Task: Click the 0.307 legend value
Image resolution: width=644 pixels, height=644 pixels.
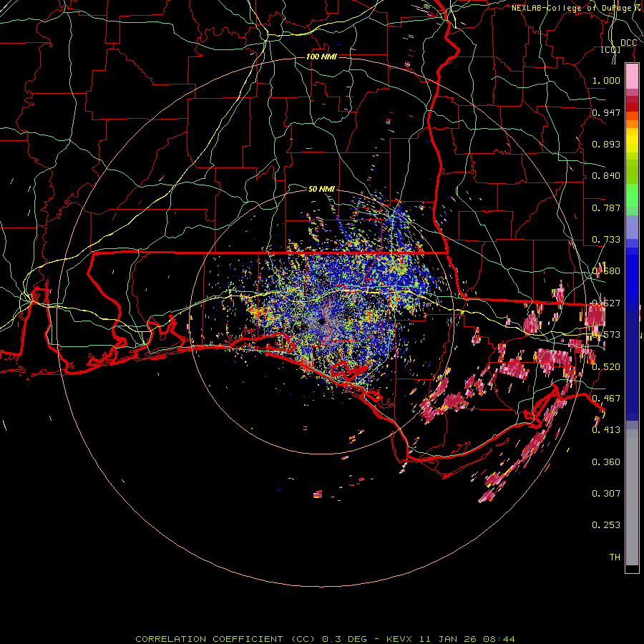Action: tap(606, 494)
